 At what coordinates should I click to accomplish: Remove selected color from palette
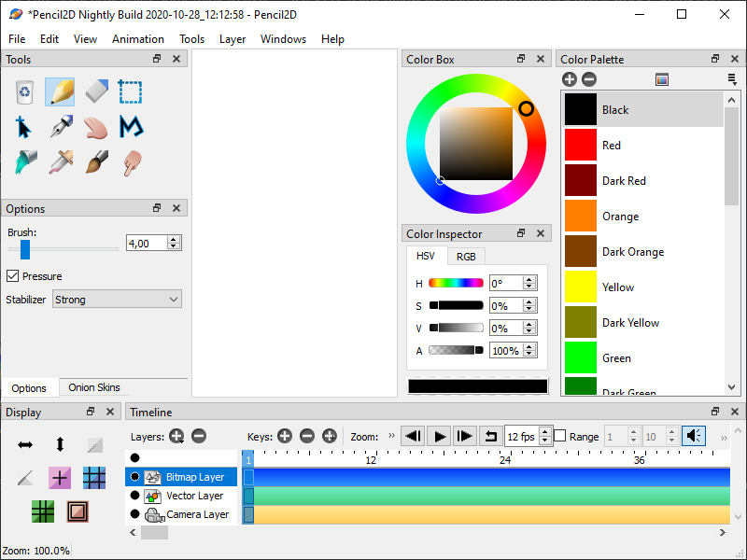589,79
